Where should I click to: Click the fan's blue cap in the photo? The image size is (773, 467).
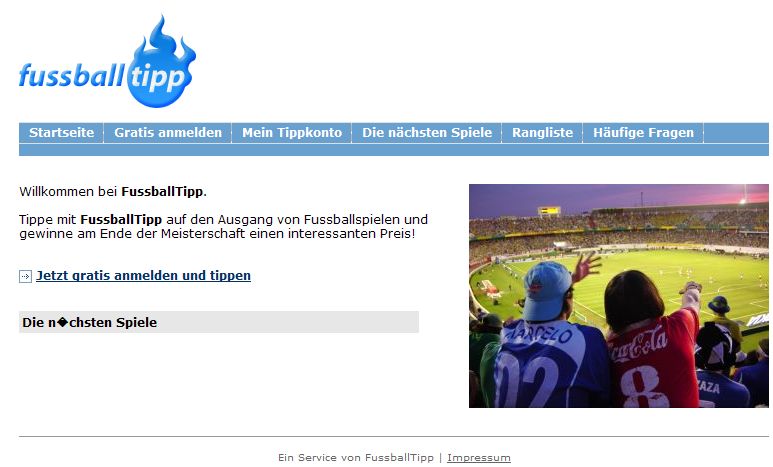point(547,291)
